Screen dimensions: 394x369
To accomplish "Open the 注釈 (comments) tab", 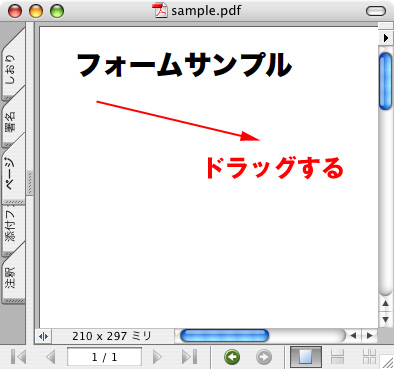I will click(11, 277).
